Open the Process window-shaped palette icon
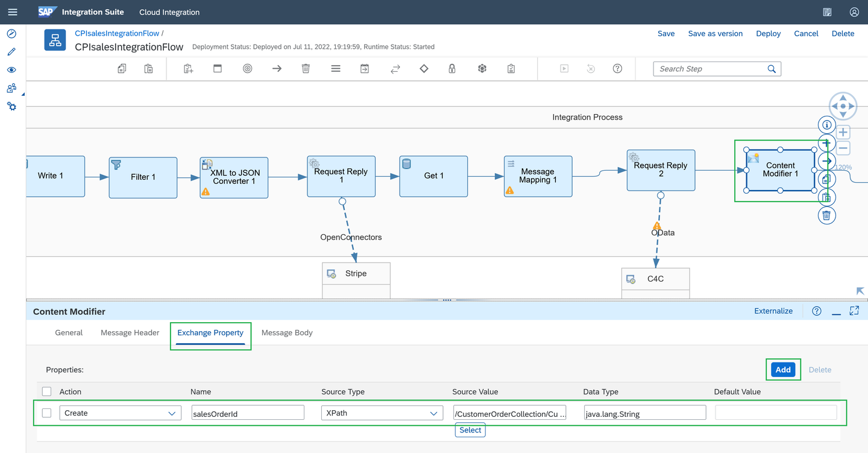 coord(218,69)
